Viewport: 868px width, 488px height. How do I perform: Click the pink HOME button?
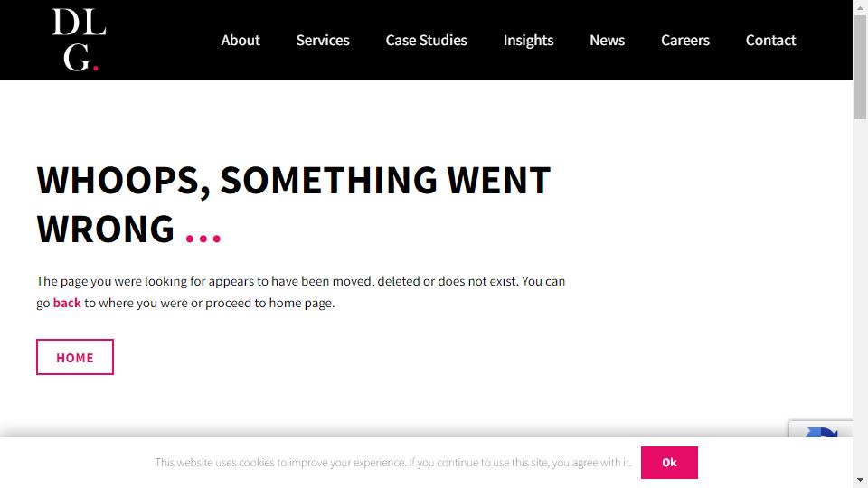point(75,357)
